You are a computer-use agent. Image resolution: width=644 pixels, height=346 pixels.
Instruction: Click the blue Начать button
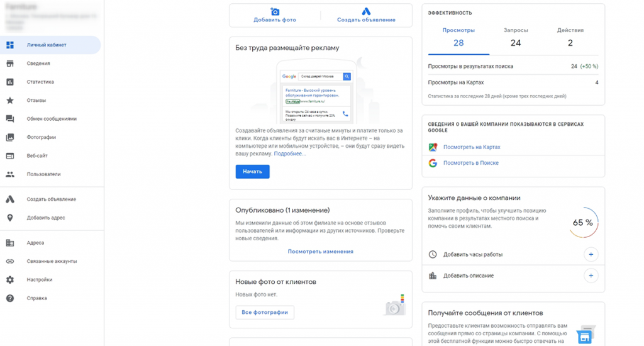coord(252,171)
